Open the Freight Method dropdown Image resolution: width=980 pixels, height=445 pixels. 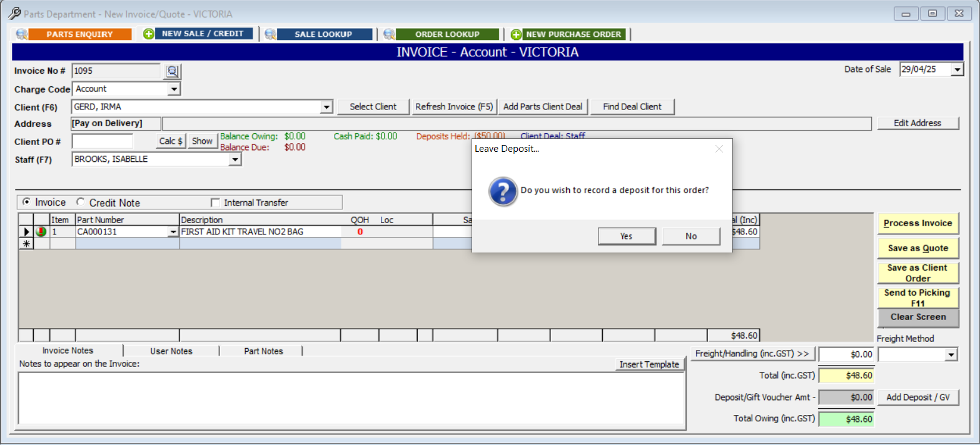tap(951, 355)
